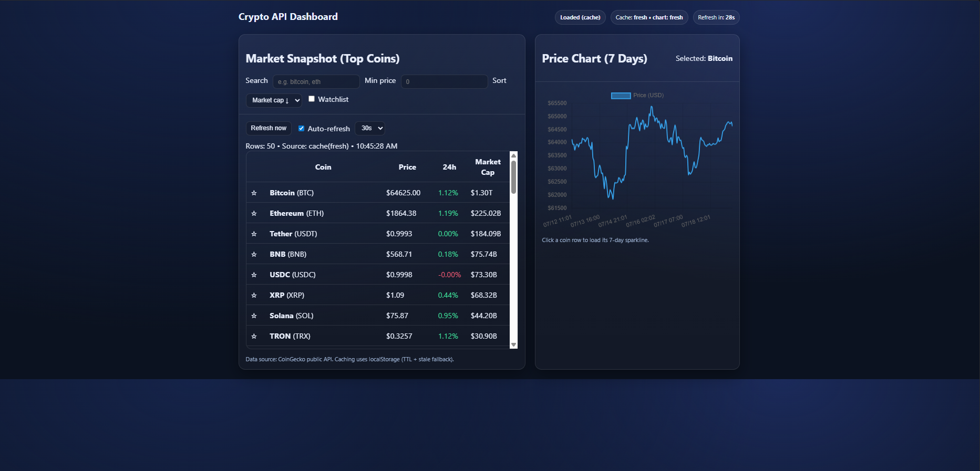Open the Market cap sort dropdown
Image resolution: width=980 pixels, height=471 pixels.
pos(274,100)
